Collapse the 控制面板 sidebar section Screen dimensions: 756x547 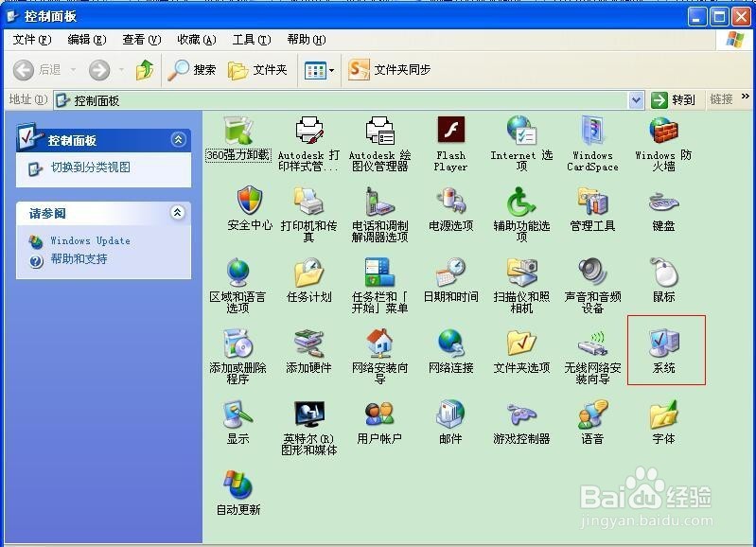click(x=178, y=140)
